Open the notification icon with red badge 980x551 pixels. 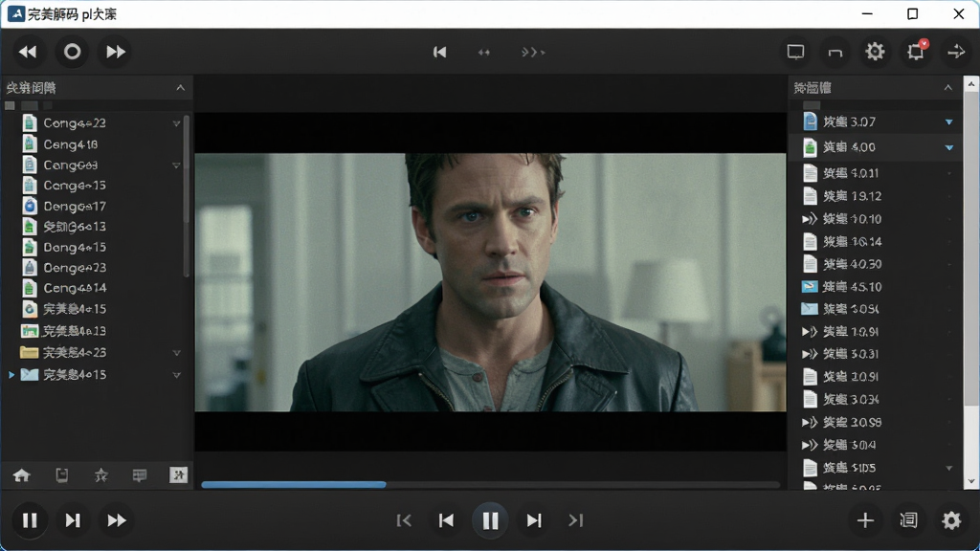(916, 52)
